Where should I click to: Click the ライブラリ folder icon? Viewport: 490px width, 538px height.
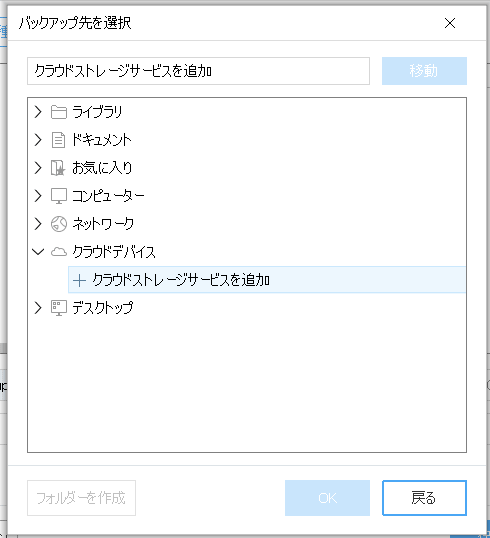pyautogui.click(x=59, y=112)
